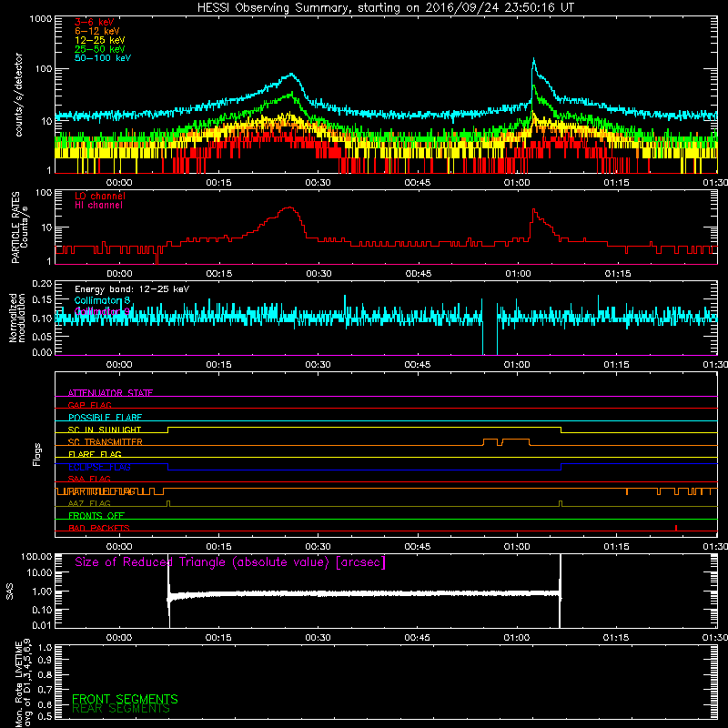
Task: Click the SAS axis label
Action: [x=9, y=591]
